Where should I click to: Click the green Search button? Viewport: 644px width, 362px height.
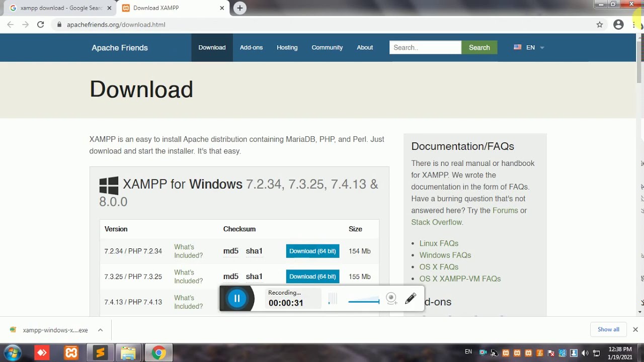[x=479, y=47]
